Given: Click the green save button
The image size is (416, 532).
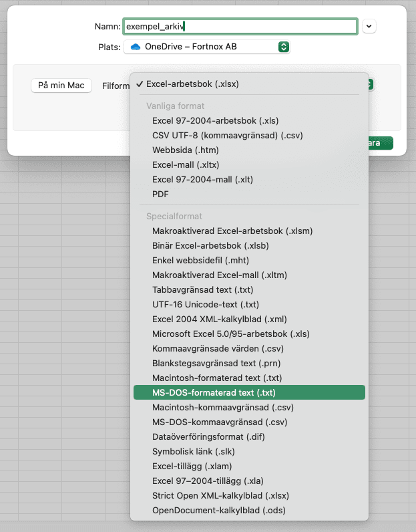Looking at the screenshot, I should click(x=381, y=143).
